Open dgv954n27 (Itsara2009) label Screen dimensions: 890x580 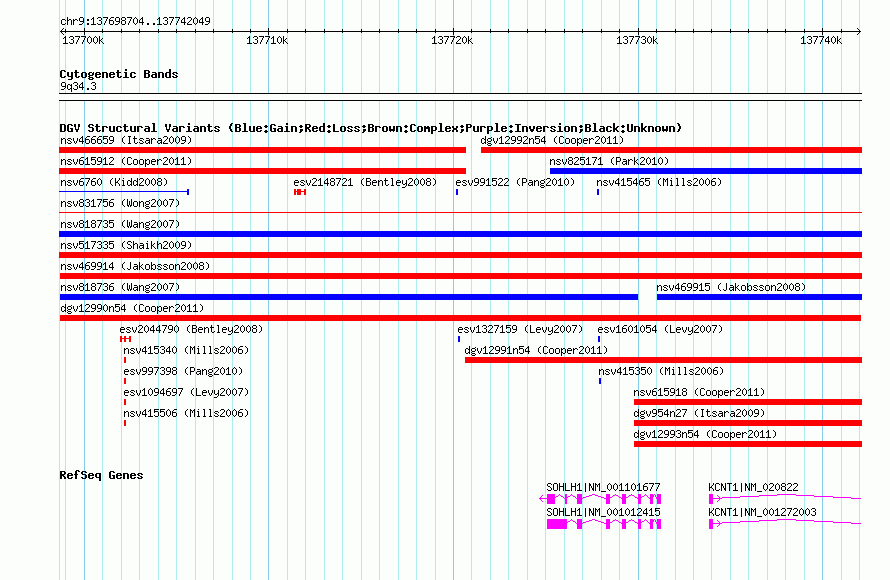pos(699,413)
